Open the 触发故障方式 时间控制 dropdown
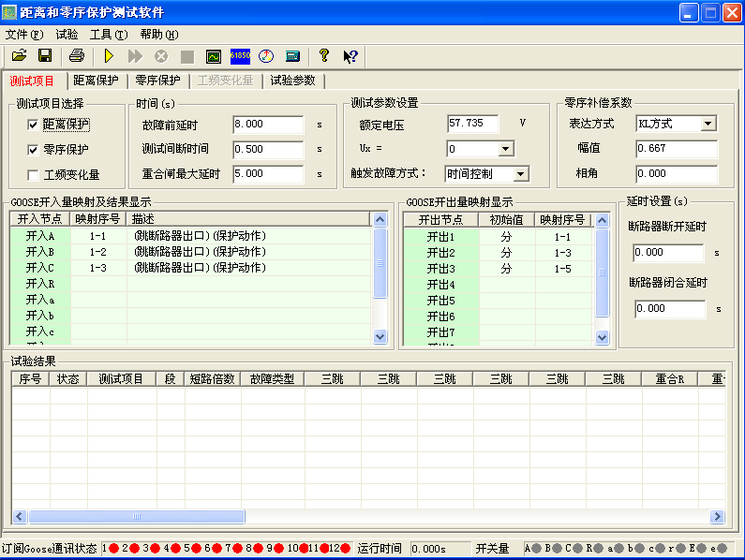The height and width of the screenshot is (560, 745). pyautogui.click(x=520, y=173)
